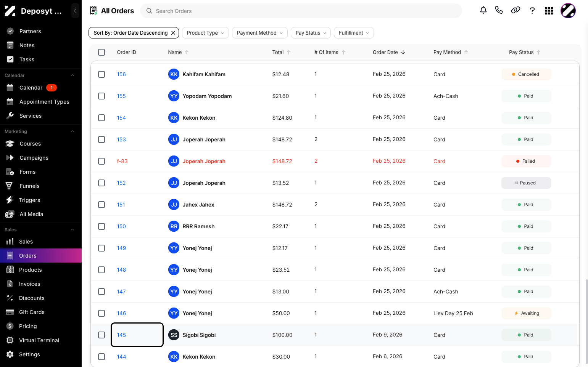
Task: Click the Awaiting status badge for order 146
Action: point(526,313)
